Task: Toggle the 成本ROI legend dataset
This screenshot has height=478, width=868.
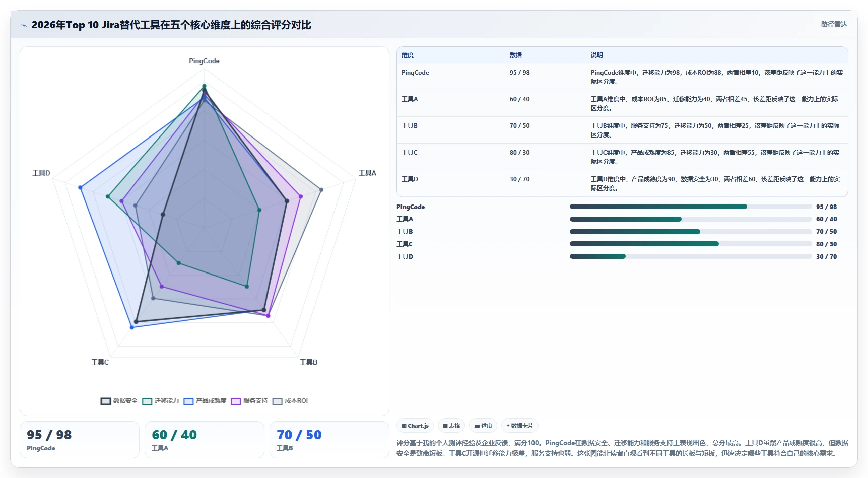Action: pyautogui.click(x=290, y=401)
